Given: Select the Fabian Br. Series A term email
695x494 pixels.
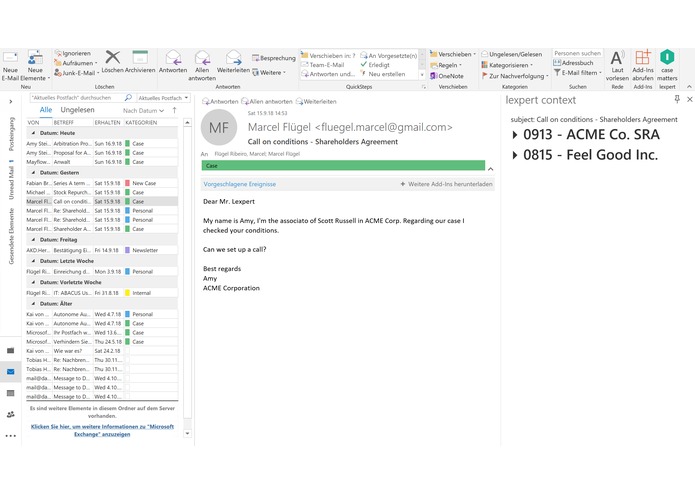Looking at the screenshot, I should [102, 183].
